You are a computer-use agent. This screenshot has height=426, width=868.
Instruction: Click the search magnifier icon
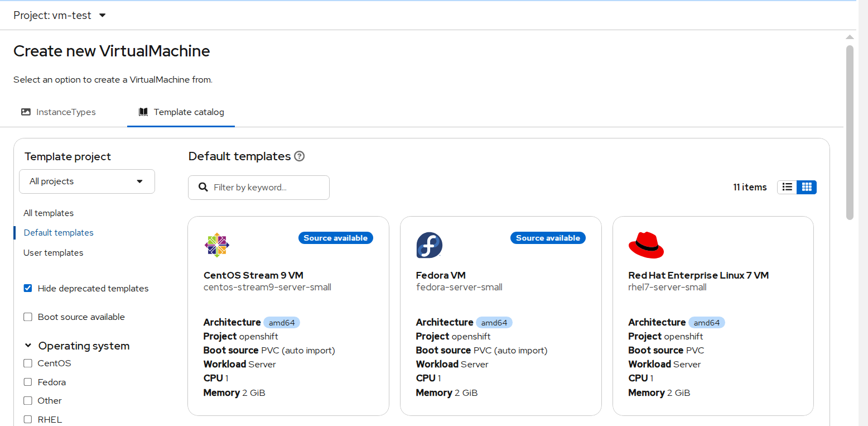(x=204, y=188)
